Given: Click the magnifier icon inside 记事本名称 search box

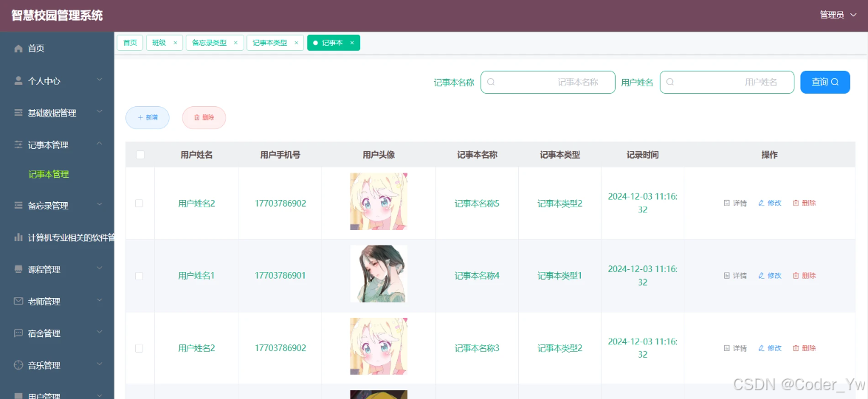Looking at the screenshot, I should coord(490,82).
